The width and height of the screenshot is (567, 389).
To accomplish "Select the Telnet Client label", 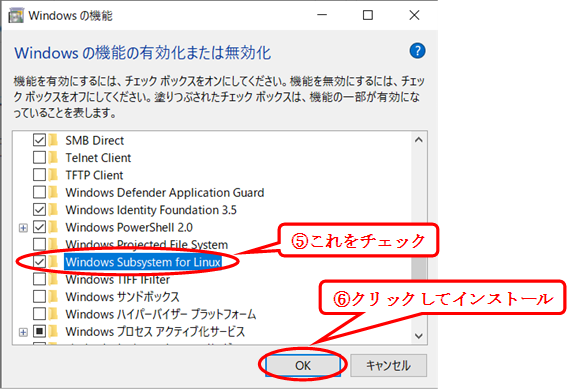I will tap(98, 158).
